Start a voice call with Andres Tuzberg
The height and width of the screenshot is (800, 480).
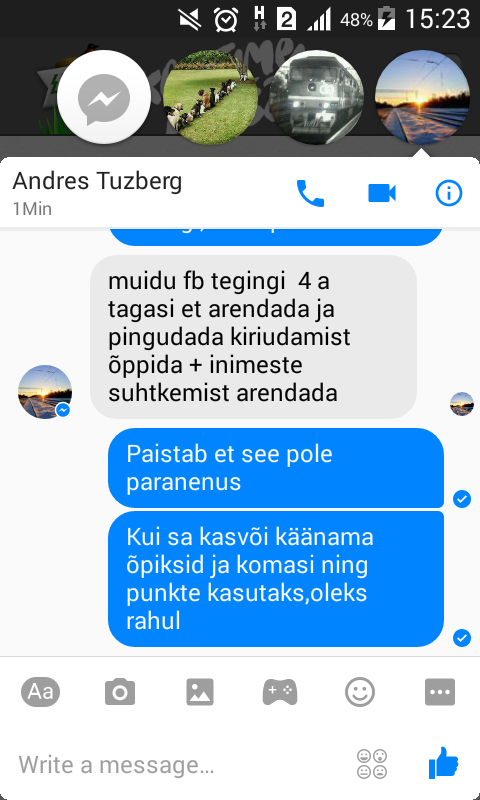[310, 193]
